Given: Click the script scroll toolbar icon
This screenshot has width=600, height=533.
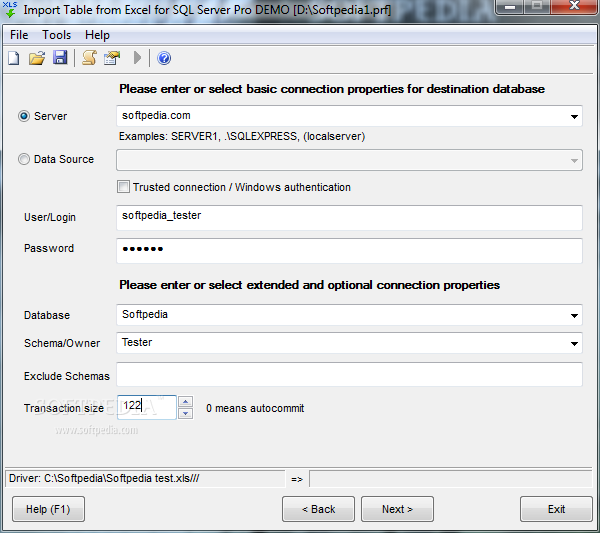Looking at the screenshot, I should (x=89, y=58).
